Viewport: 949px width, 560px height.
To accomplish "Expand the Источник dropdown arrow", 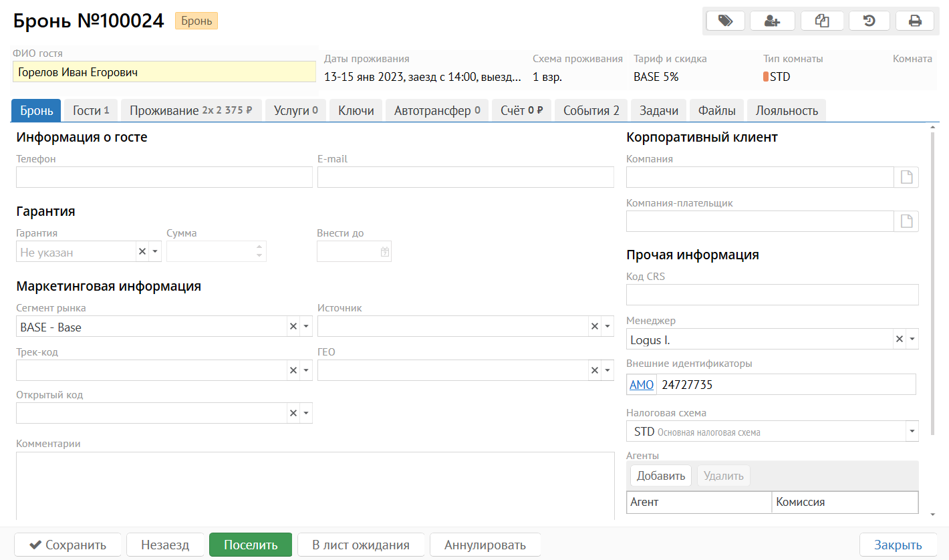I will 607,327.
